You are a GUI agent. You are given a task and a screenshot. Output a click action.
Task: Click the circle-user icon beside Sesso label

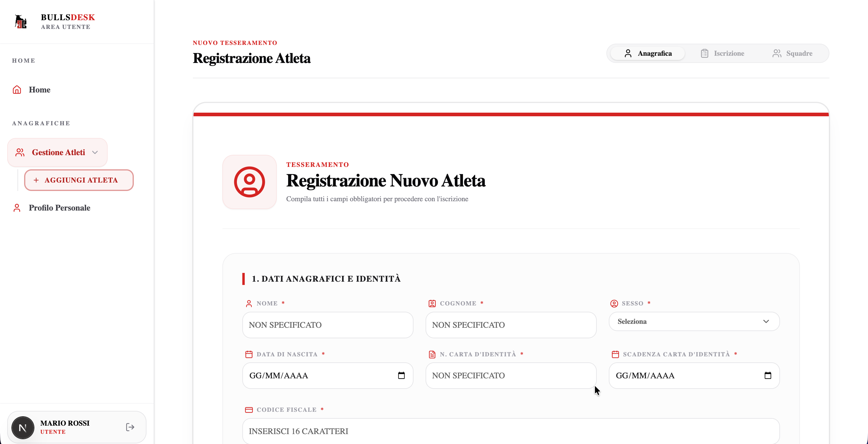tap(614, 304)
